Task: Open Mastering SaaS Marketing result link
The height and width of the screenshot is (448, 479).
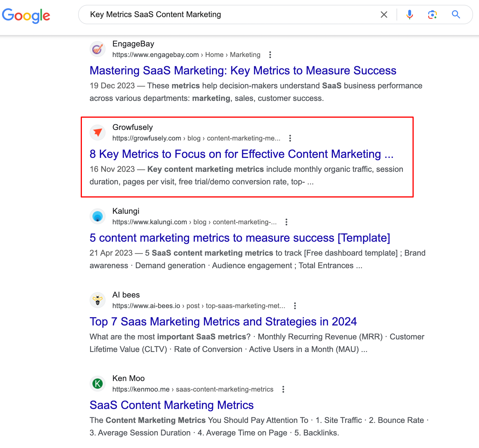Action: coord(243,70)
